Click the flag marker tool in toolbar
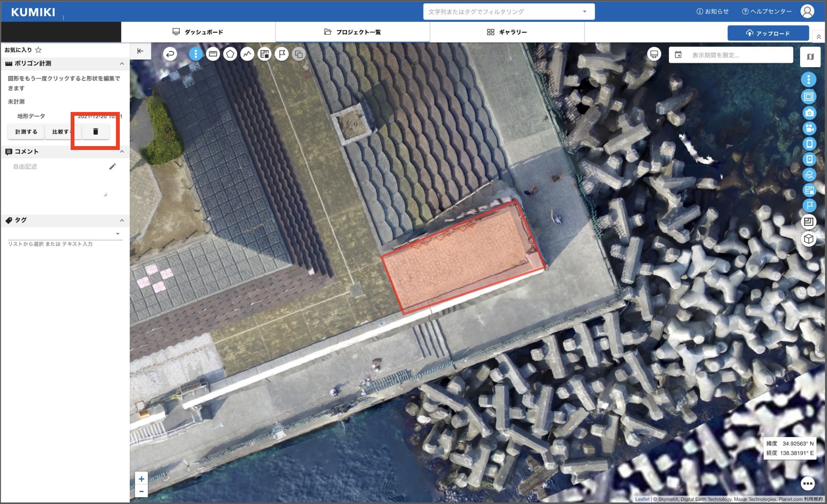This screenshot has height=504, width=827. 282,54
